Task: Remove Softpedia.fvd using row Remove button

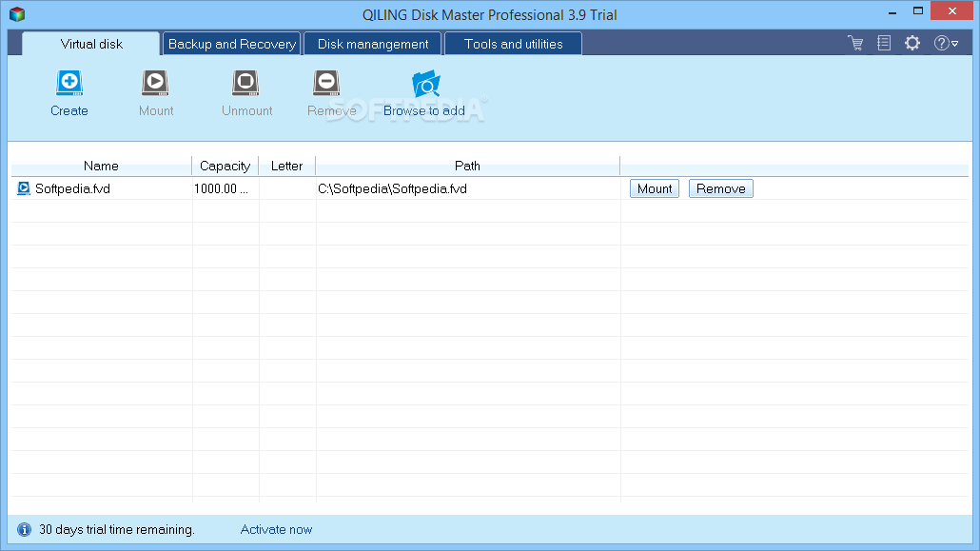Action: [720, 188]
